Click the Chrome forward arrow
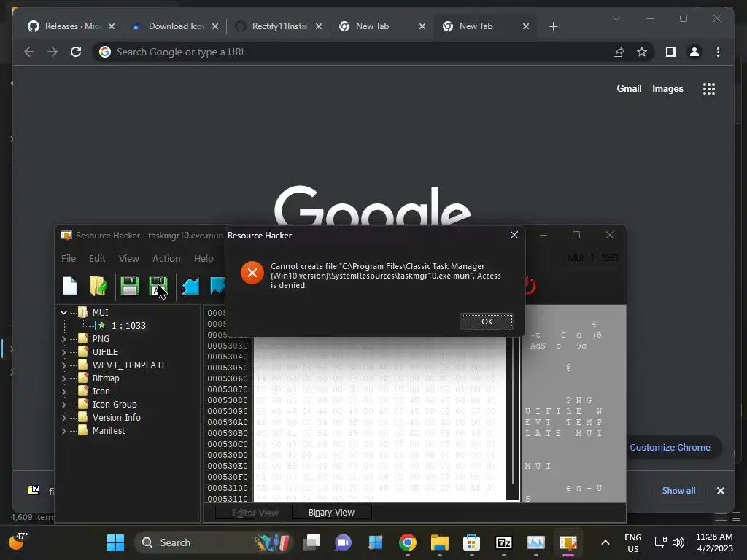 click(x=53, y=52)
